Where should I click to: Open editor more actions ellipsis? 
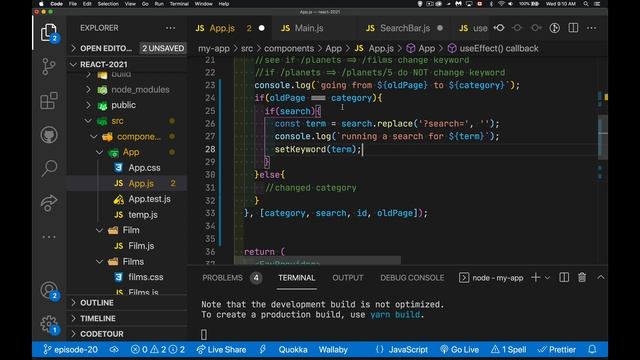tap(591, 28)
